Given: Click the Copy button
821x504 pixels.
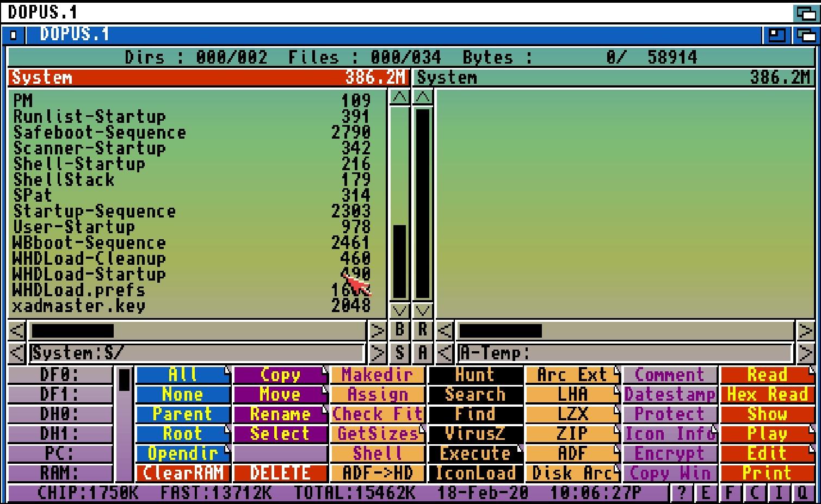Looking at the screenshot, I should [280, 375].
